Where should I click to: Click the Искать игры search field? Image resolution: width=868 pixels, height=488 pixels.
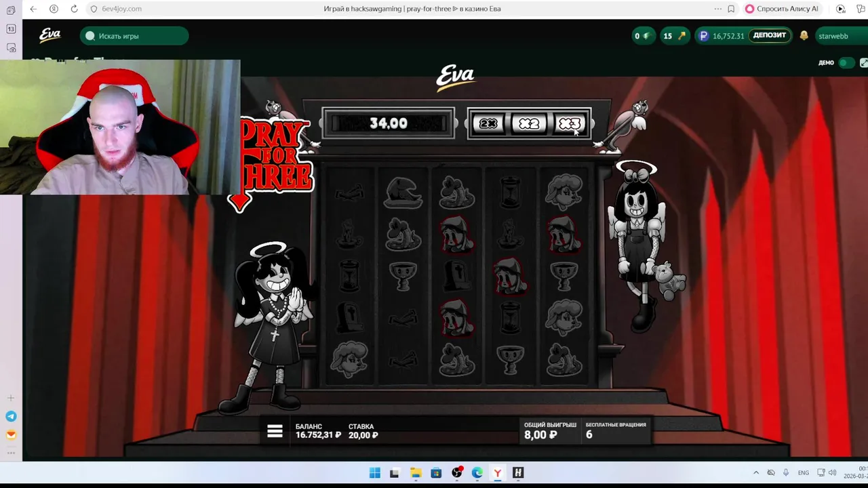coord(134,36)
